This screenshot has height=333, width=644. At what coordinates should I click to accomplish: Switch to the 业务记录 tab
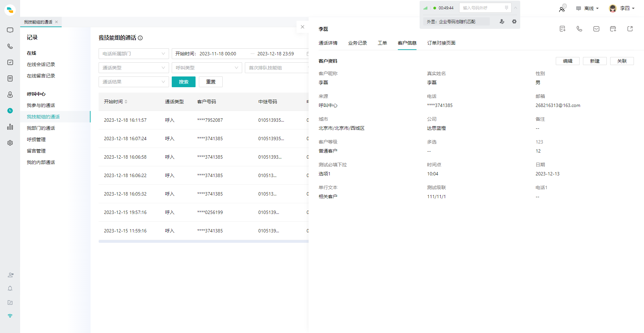(x=358, y=43)
